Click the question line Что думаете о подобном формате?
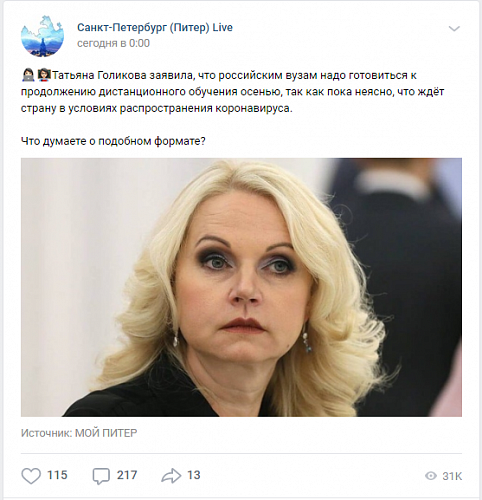Screen dimensions: 482x500 pyautogui.click(x=113, y=141)
